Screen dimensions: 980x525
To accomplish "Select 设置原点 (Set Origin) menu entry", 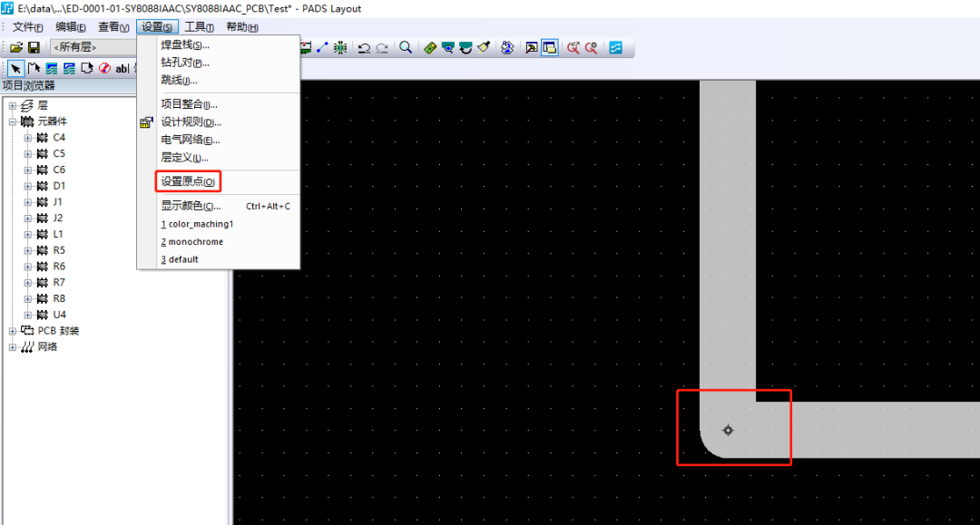I will pyautogui.click(x=188, y=182).
